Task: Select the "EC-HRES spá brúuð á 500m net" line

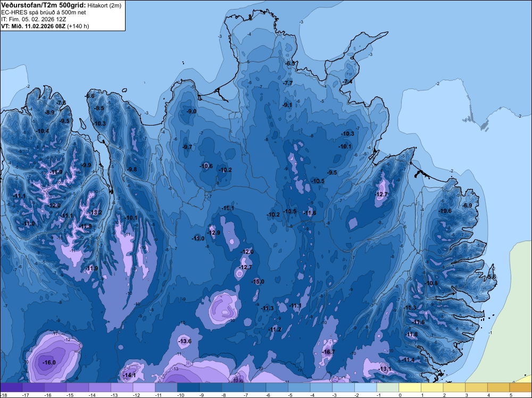Action: pyautogui.click(x=44, y=12)
